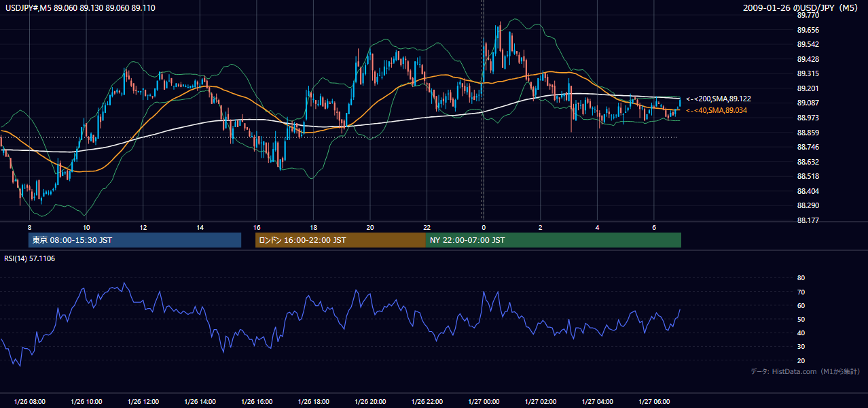Click price axis label 88.404
The width and height of the screenshot is (868, 408).
(x=808, y=191)
